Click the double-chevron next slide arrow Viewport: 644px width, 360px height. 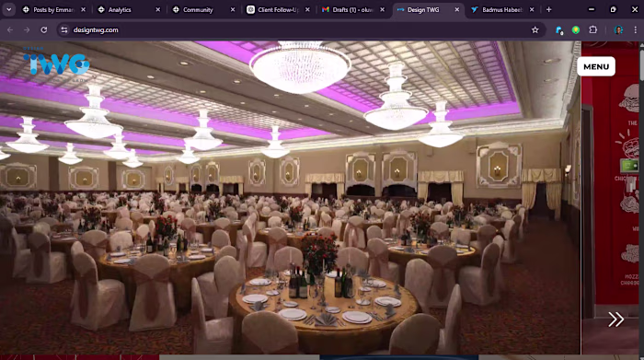[615, 319]
